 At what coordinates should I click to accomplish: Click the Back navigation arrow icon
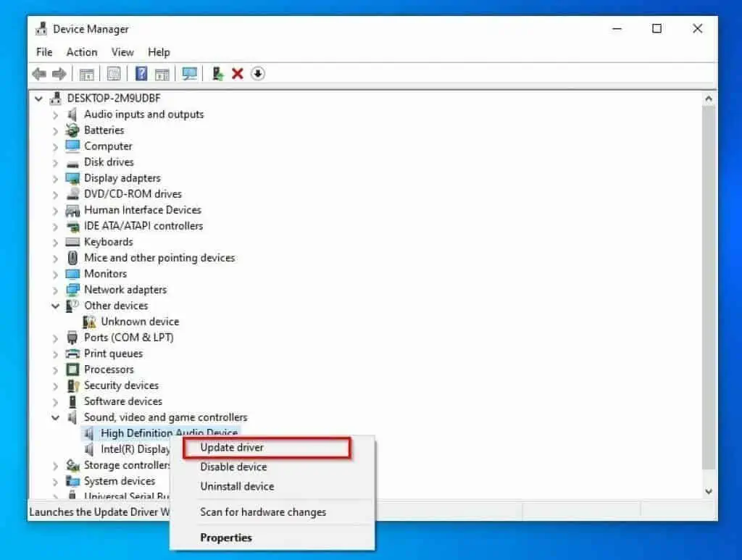pyautogui.click(x=38, y=73)
